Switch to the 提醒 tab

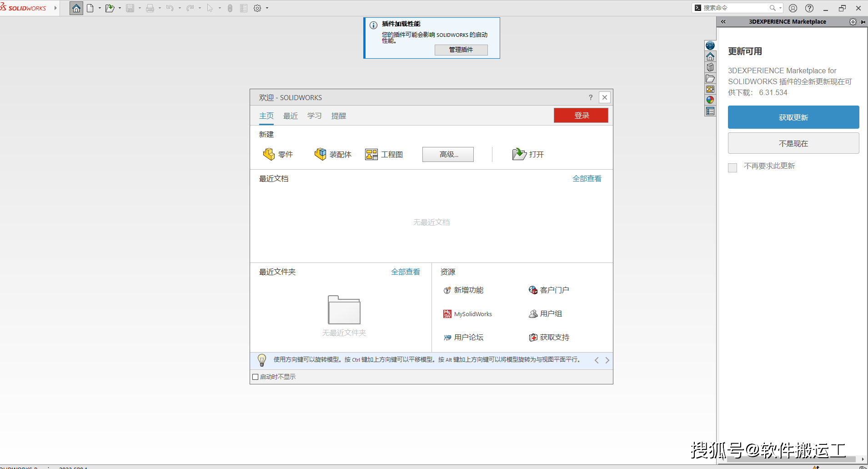(339, 116)
